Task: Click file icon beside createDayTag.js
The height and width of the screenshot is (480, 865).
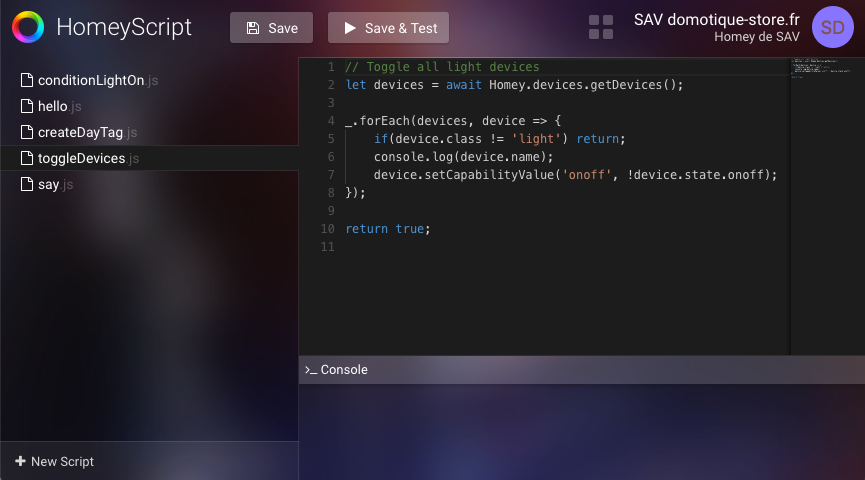Action: 26,132
